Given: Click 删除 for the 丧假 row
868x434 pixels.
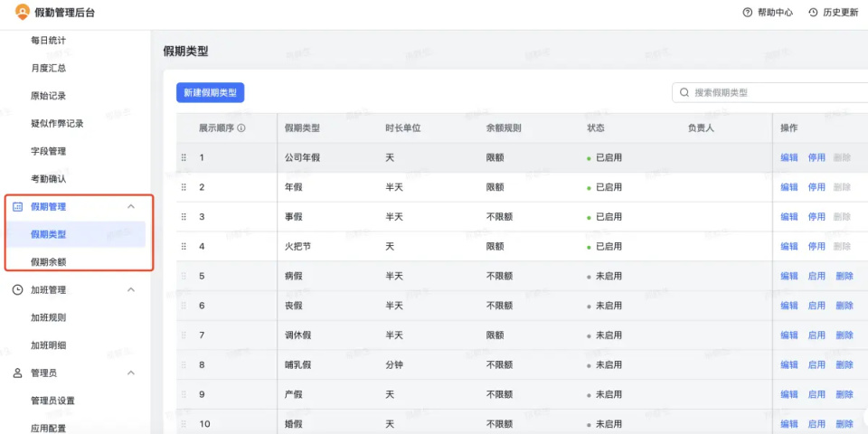Looking at the screenshot, I should pyautogui.click(x=844, y=306).
